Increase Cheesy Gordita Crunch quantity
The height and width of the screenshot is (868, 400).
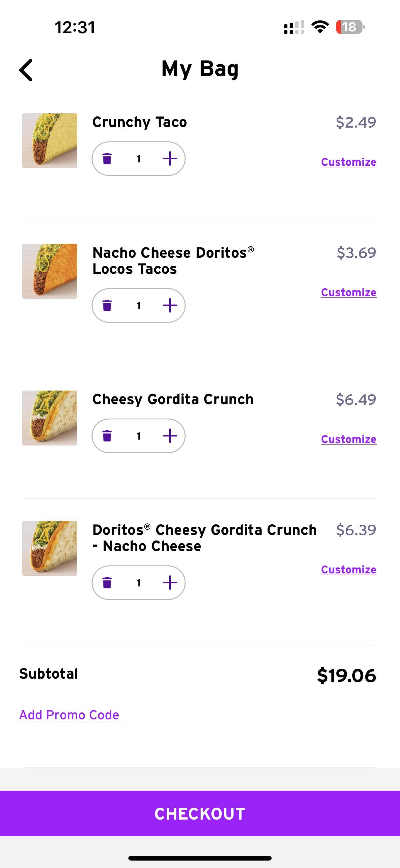coord(170,436)
